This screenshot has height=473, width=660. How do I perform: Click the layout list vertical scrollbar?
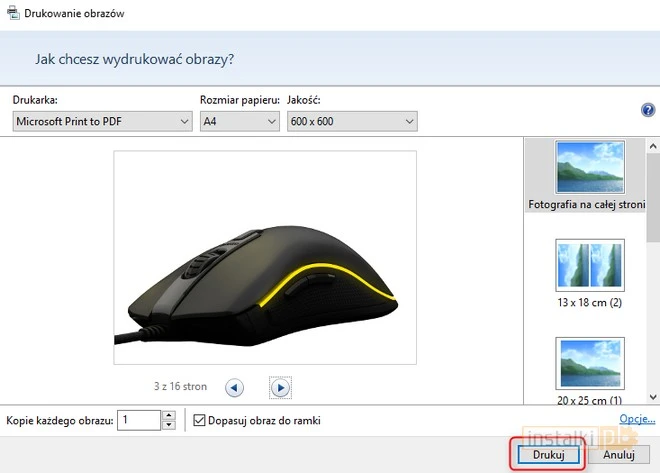point(651,270)
